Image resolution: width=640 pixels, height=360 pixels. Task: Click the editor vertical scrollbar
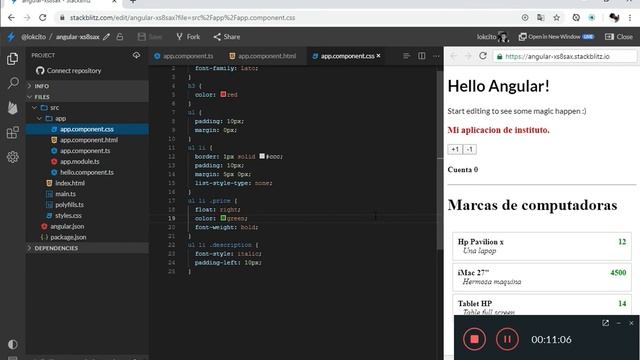pos(440,159)
